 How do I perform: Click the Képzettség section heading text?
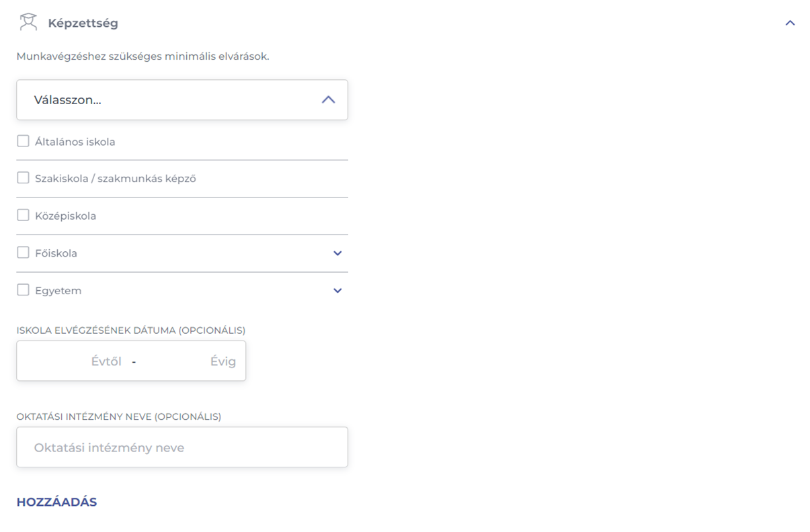point(83,23)
